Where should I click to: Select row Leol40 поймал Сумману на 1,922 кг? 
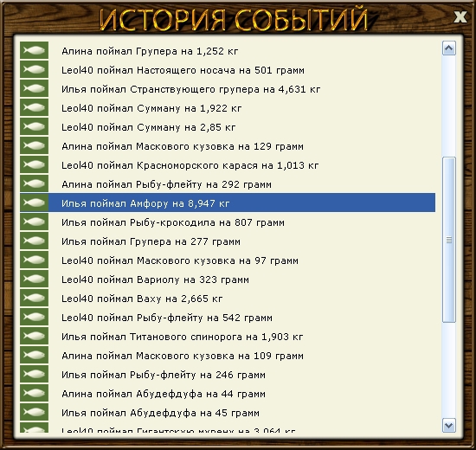click(x=228, y=107)
